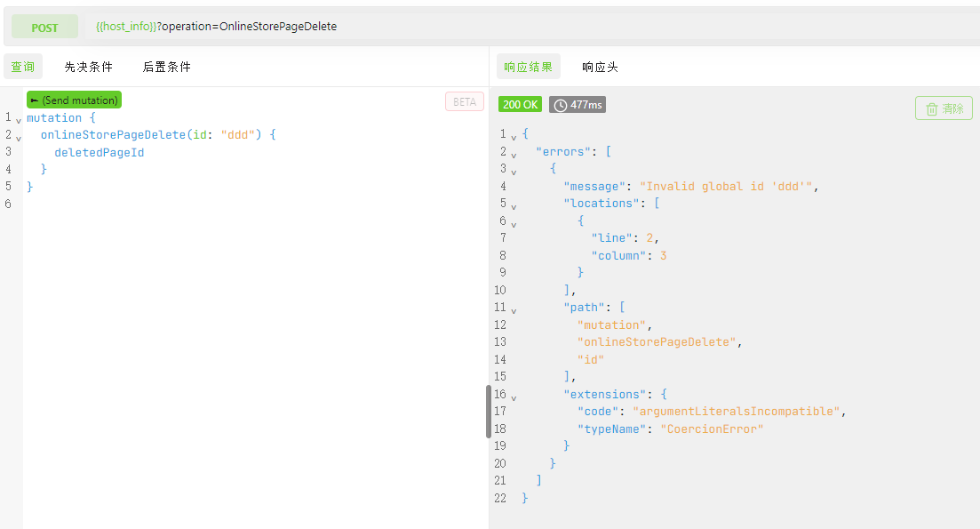Screen dimensions: 980x529
Task: Open the 先决条件 tab
Action: (x=89, y=67)
